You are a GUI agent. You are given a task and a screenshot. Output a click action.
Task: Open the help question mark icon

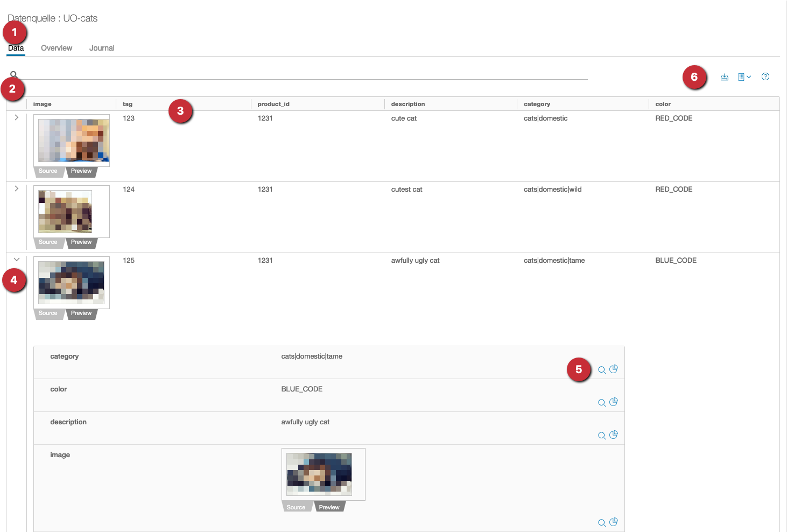pyautogui.click(x=765, y=77)
